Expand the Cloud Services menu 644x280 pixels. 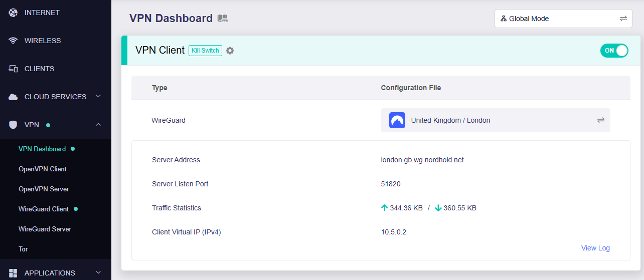tap(98, 97)
